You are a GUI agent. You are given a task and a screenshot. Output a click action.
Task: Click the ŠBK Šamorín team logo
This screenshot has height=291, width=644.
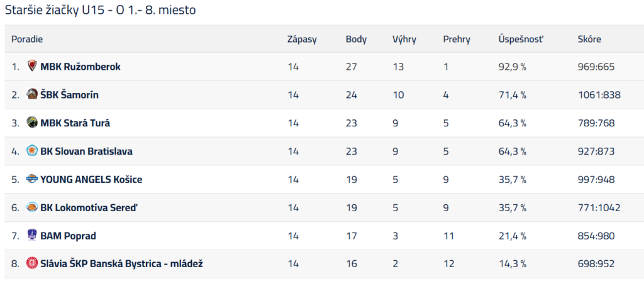[32, 94]
